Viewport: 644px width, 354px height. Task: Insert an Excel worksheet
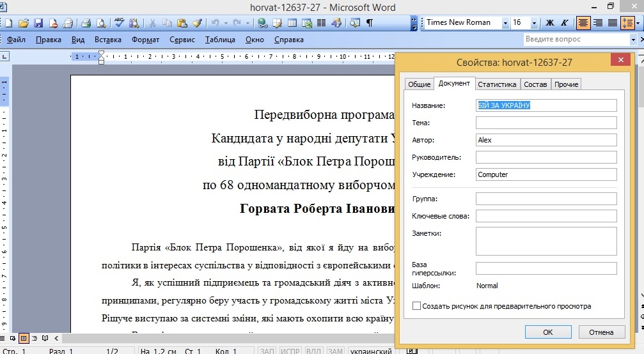click(307, 23)
